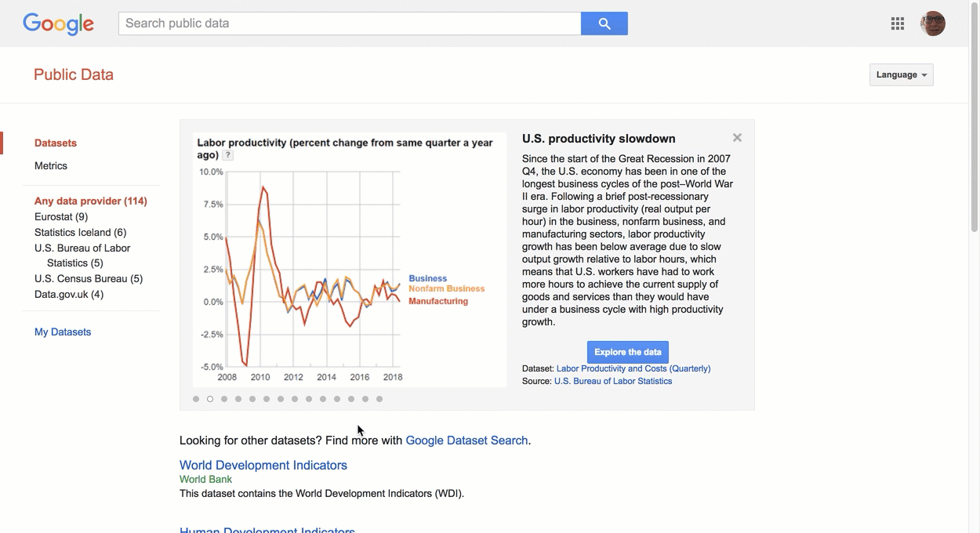980x533 pixels.
Task: Select the third carousel dot
Action: tap(224, 399)
